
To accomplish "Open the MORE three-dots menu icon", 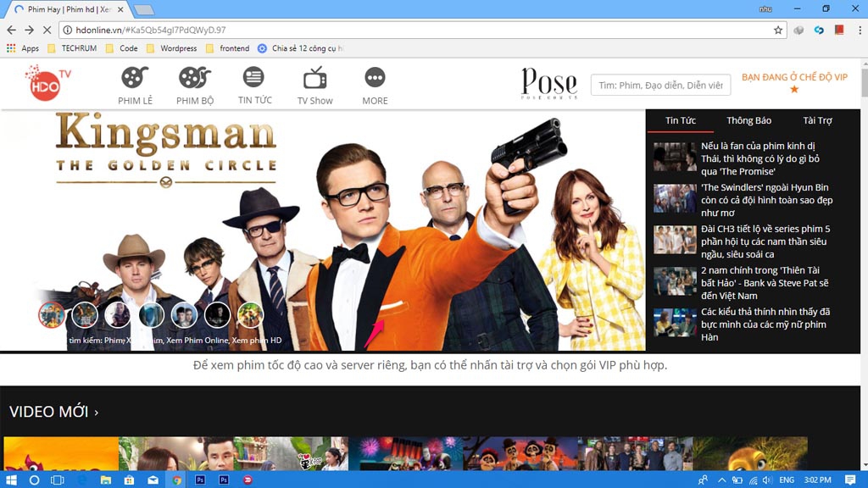I will point(375,77).
